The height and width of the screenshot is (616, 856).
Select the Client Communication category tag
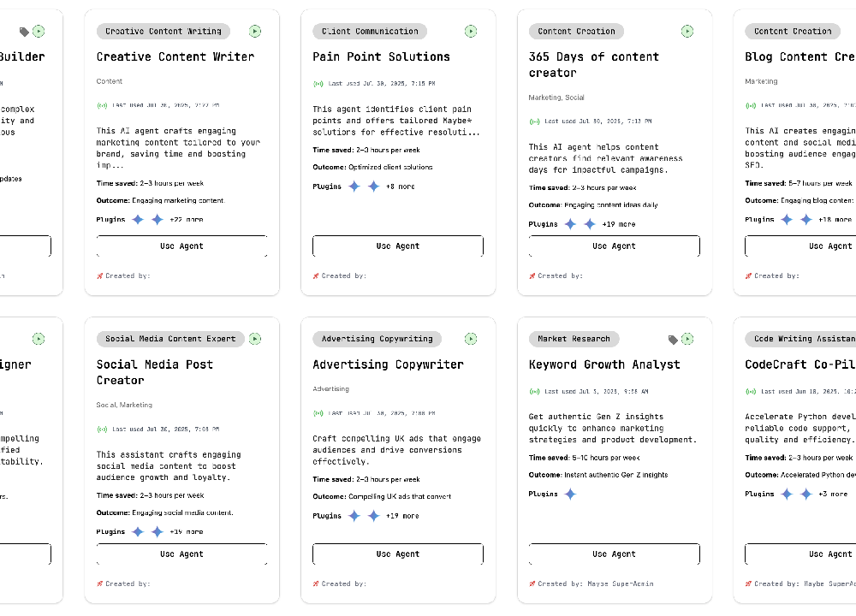pos(370,31)
